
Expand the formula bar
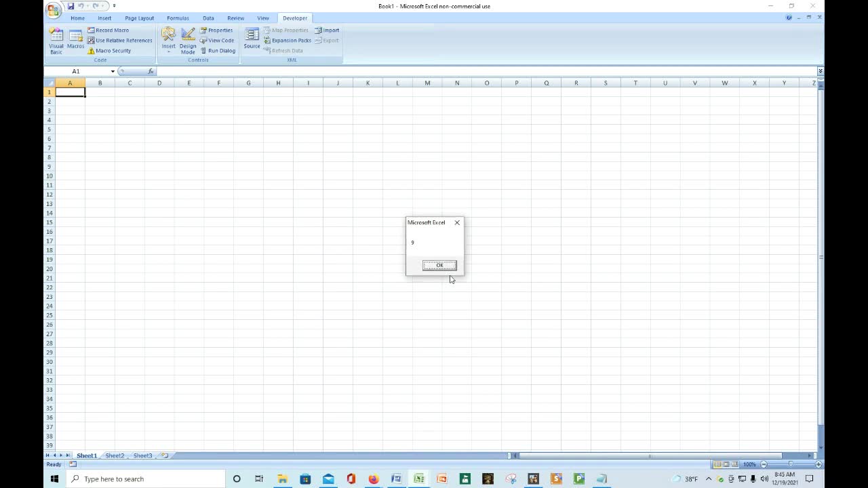820,71
